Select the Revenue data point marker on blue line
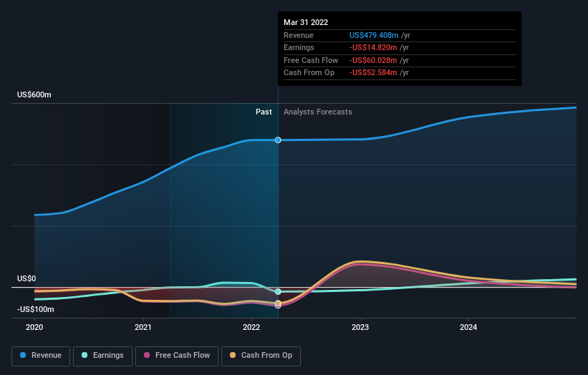Screen dimensions: 588x375 (278, 140)
